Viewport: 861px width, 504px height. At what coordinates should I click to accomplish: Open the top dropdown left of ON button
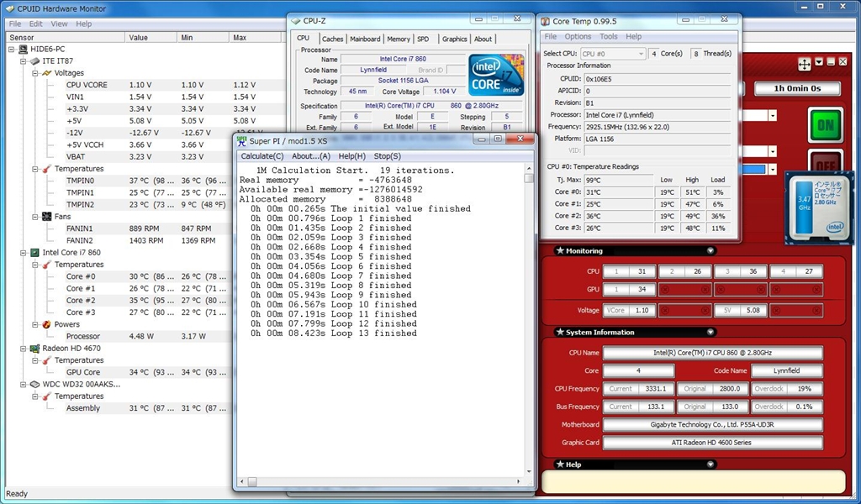click(x=773, y=116)
